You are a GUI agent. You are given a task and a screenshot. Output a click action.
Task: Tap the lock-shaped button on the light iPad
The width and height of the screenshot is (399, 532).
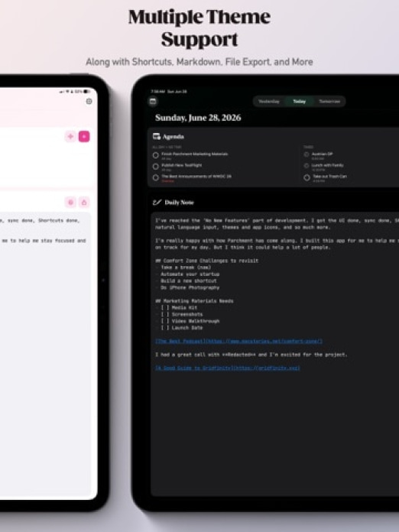click(x=84, y=203)
